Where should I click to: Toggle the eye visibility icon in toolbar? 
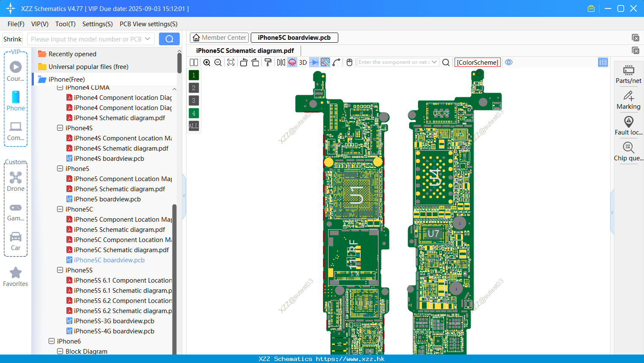point(509,62)
